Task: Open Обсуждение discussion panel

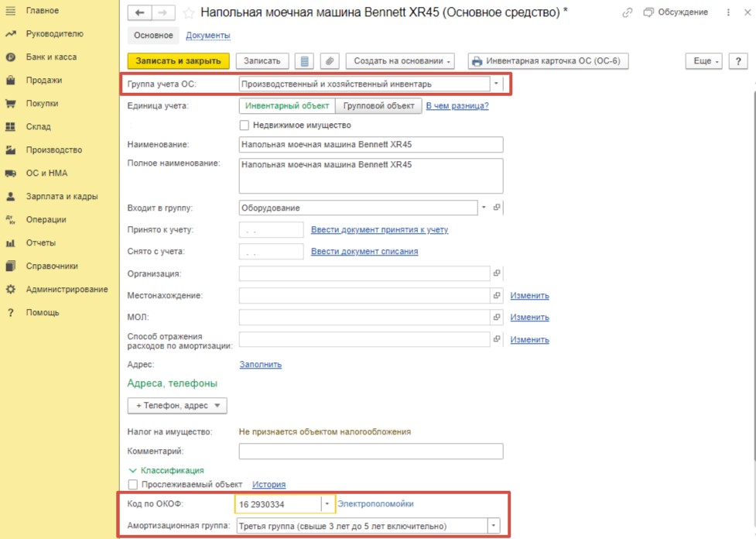Action: [x=676, y=12]
